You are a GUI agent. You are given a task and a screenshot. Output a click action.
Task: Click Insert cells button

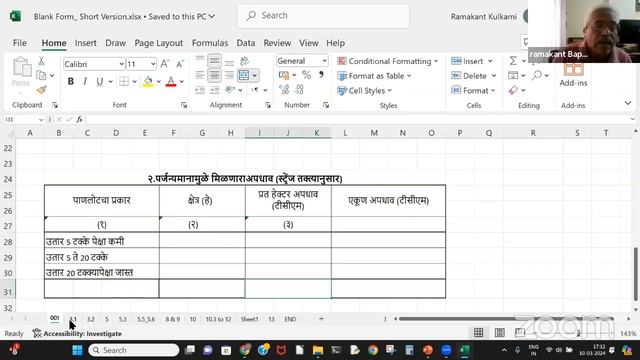pos(472,61)
